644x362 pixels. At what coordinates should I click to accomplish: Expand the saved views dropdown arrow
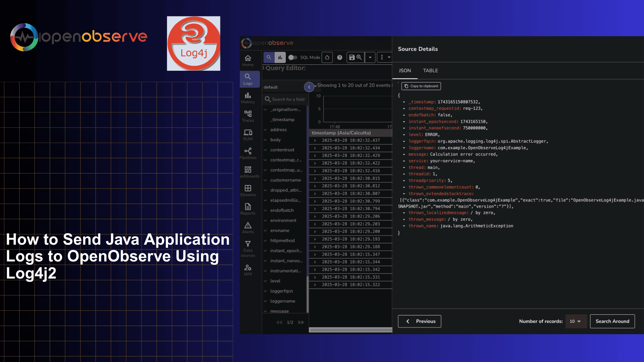point(370,57)
